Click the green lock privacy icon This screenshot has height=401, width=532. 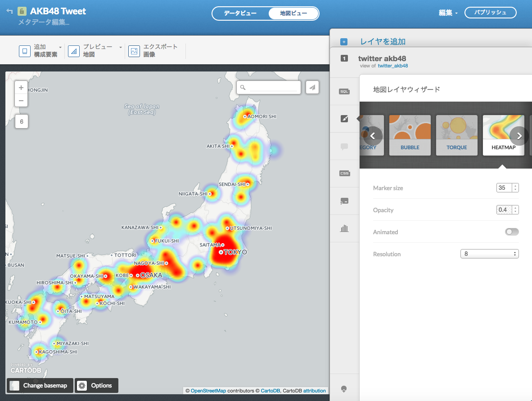tap(22, 11)
